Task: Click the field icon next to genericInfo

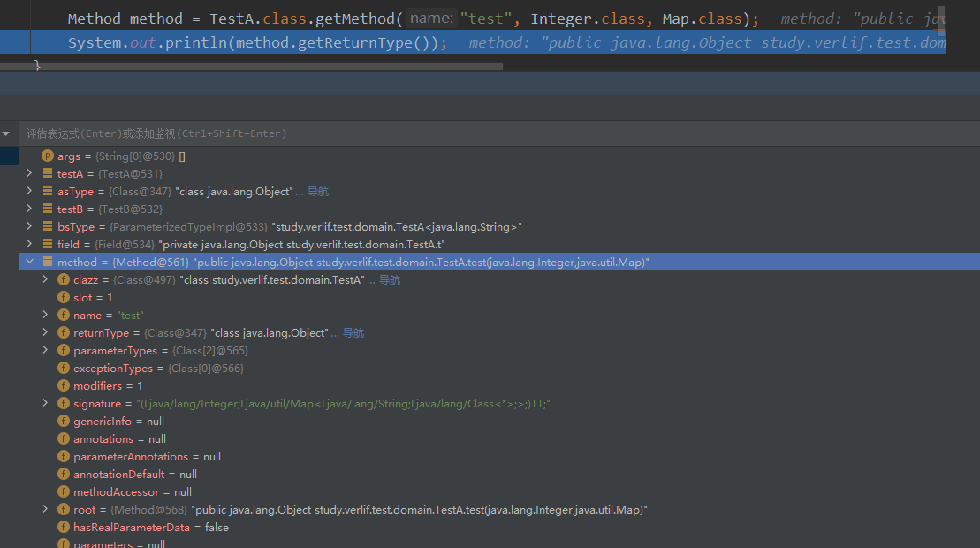Action: tap(64, 422)
